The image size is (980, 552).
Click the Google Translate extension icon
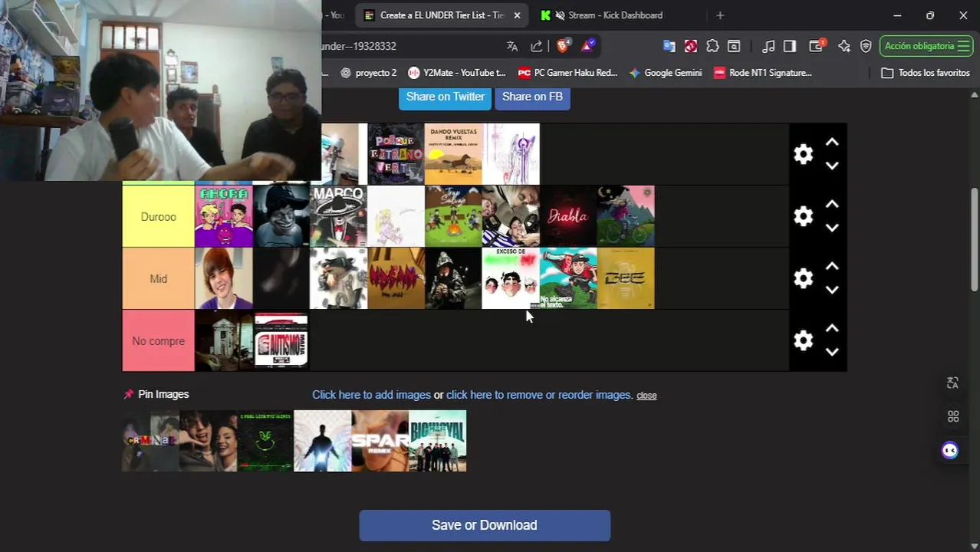[669, 46]
